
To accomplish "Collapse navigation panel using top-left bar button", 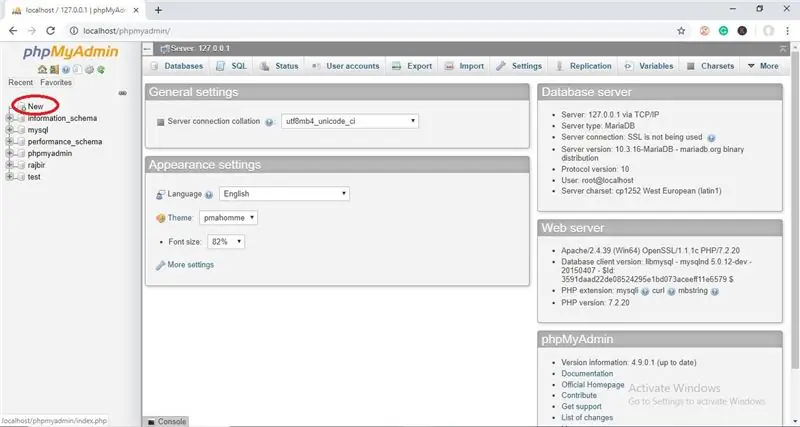I will (147, 48).
